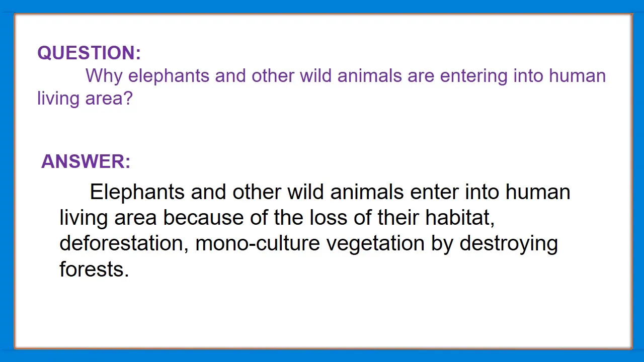Screen dimensions: 644x362
Task: Select the word 'habitat,' in the answer
Action: click(460, 218)
